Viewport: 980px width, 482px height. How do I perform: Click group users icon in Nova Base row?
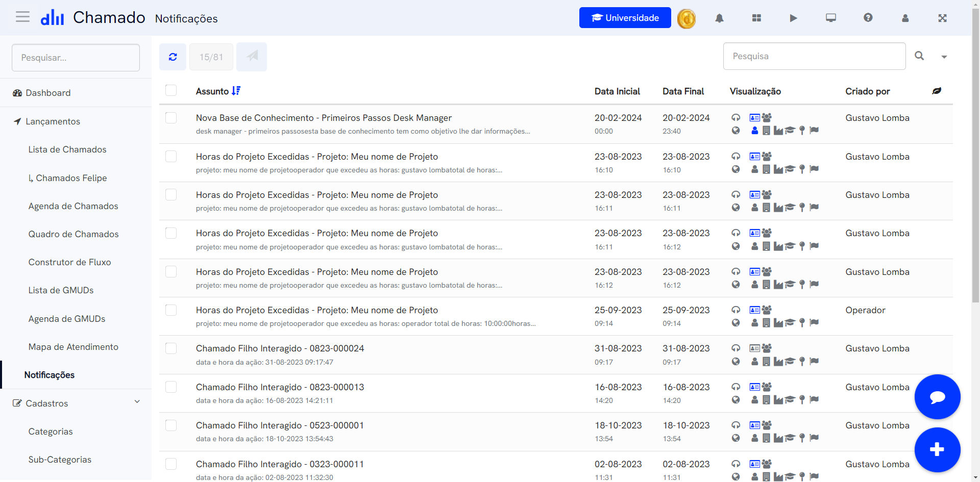(x=767, y=117)
